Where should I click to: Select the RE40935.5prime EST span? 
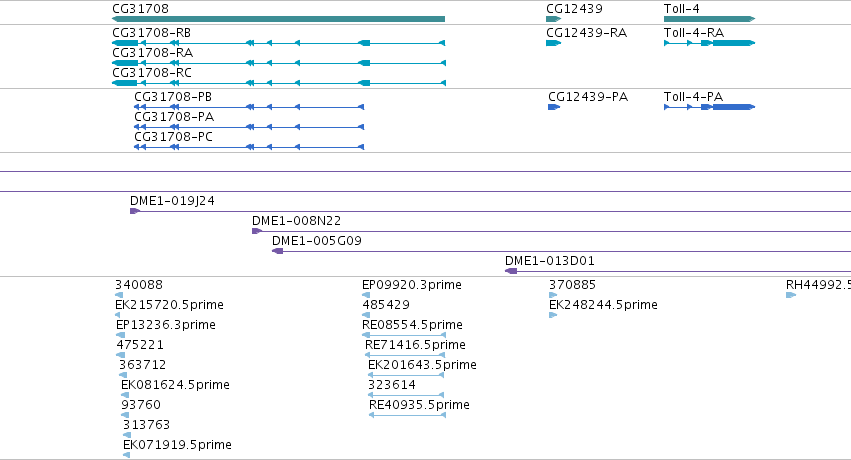pyautogui.click(x=408, y=415)
